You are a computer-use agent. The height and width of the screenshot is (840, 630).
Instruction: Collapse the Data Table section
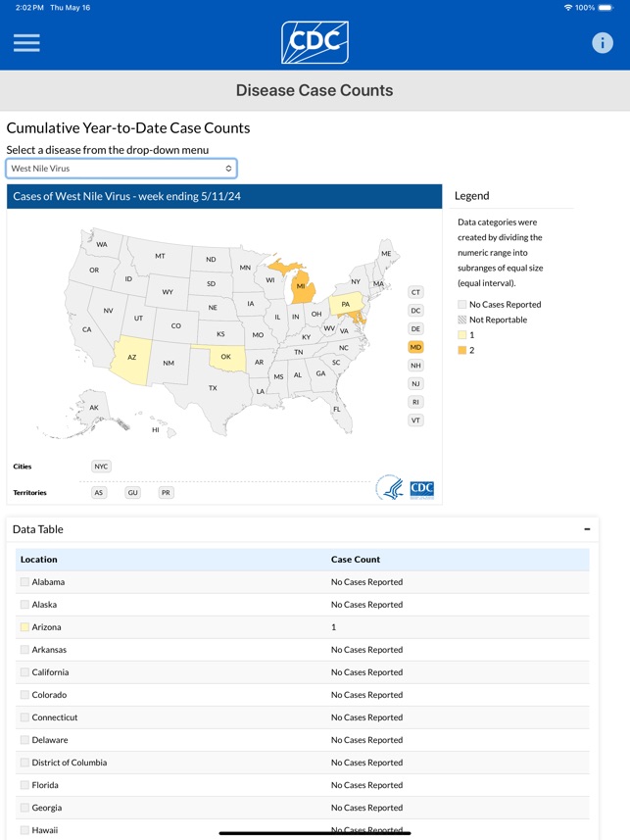point(586,528)
